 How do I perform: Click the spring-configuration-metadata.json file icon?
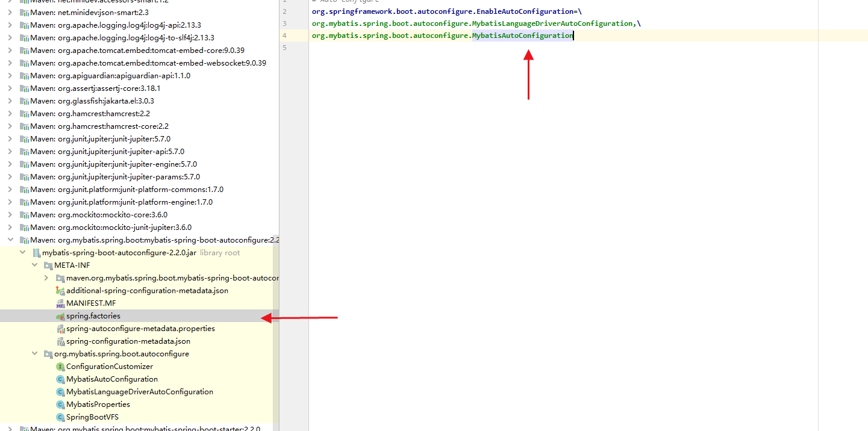[60, 341]
